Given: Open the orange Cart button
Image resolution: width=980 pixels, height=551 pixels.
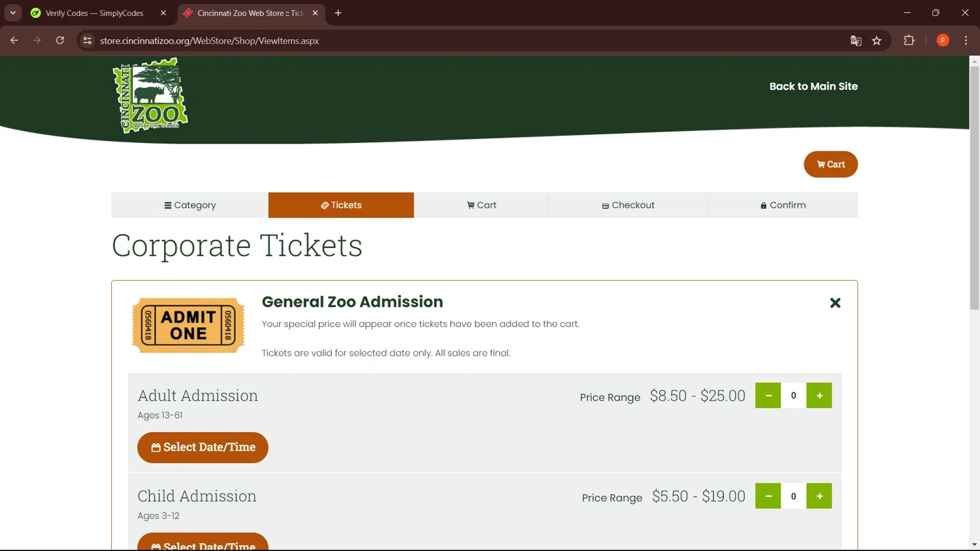Looking at the screenshot, I should coord(830,165).
